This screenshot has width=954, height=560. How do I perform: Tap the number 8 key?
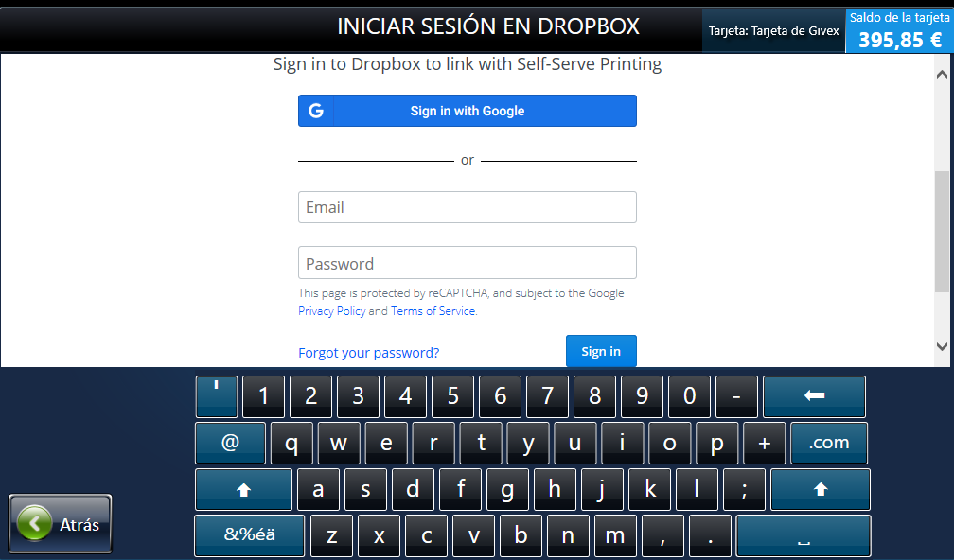pos(595,396)
